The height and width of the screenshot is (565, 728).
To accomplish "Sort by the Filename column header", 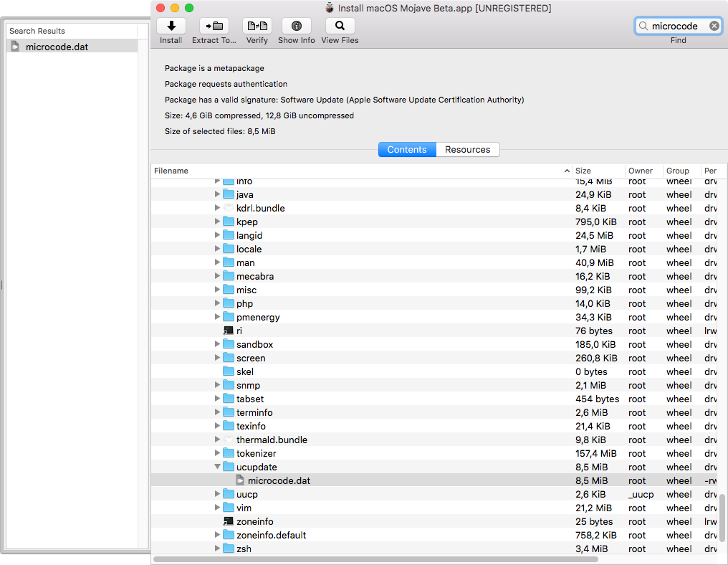I will pos(362,171).
